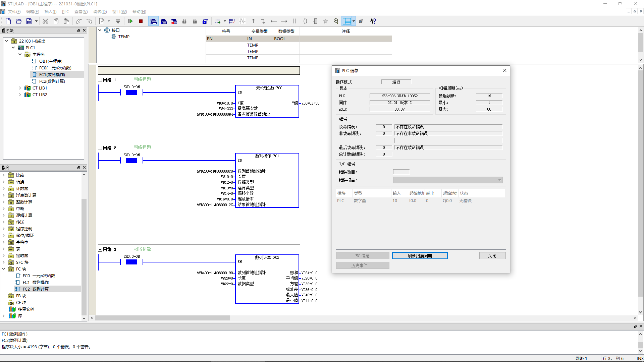Screen dimensions: 644x362
Task: Click the red Stop PLC icon
Action: pos(141,21)
